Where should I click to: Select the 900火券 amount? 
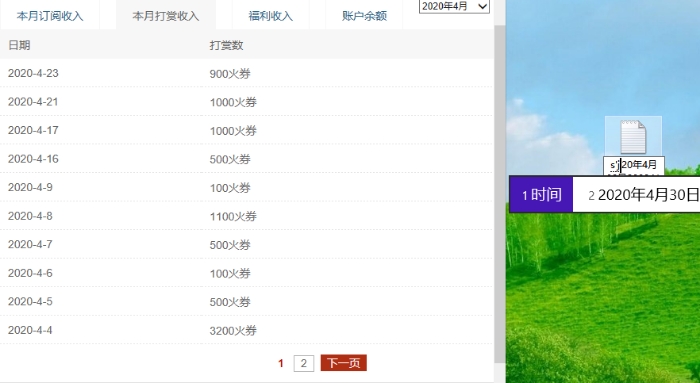coord(230,74)
